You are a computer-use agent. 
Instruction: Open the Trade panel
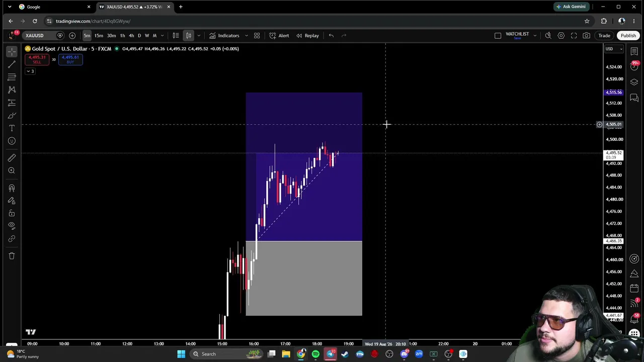pos(604,36)
